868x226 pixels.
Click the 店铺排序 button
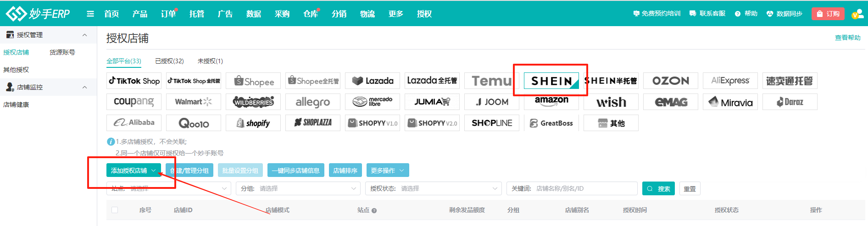click(345, 170)
